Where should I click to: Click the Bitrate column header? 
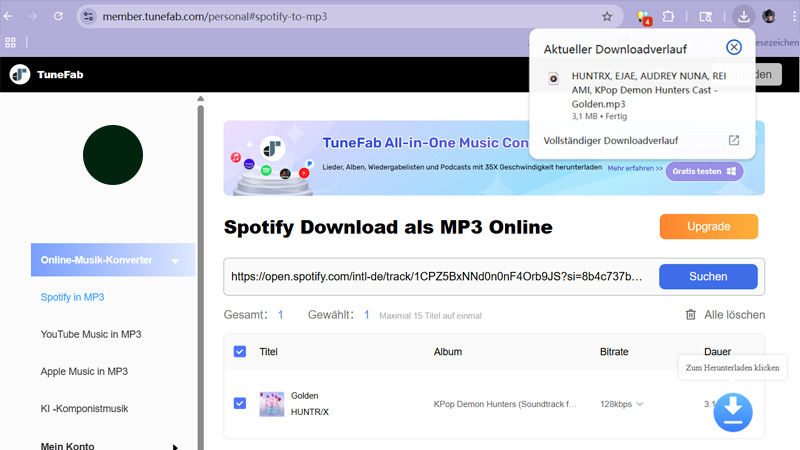(x=614, y=352)
